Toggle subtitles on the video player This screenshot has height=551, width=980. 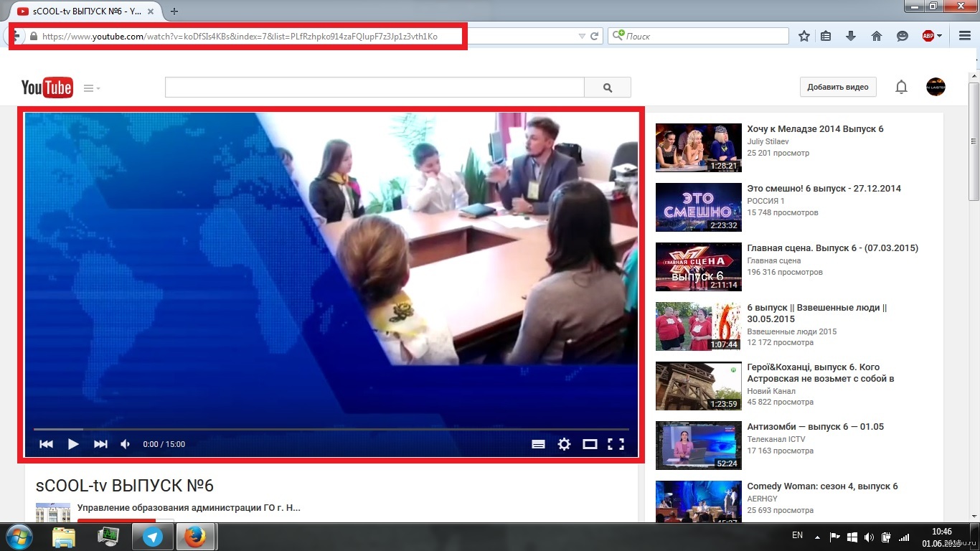[538, 444]
